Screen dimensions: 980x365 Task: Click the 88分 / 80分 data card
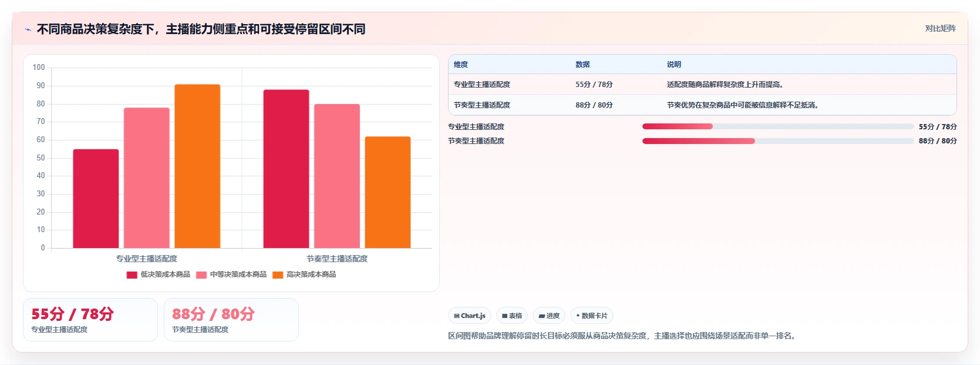[231, 320]
